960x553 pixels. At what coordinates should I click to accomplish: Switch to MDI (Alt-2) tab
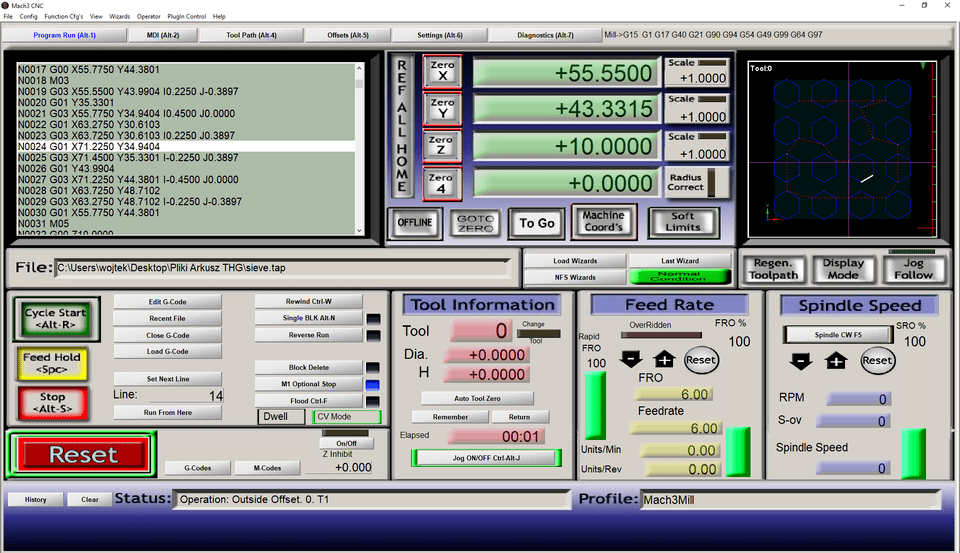(163, 36)
